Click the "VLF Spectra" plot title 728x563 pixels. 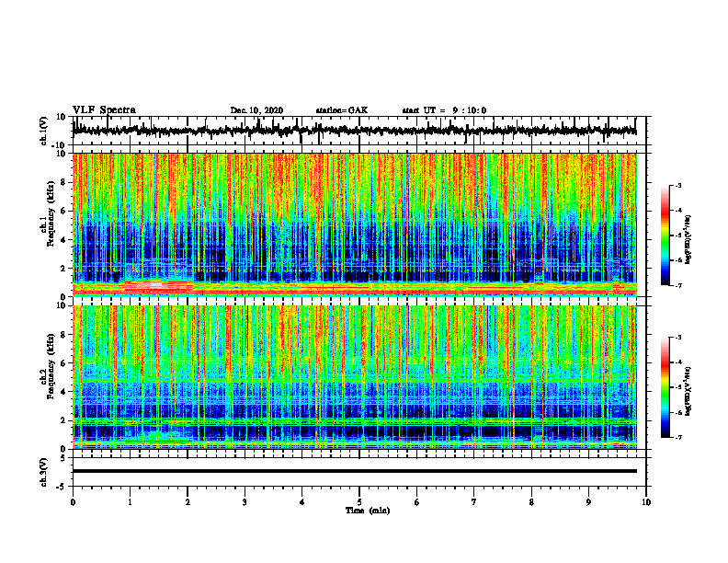pyautogui.click(x=104, y=110)
